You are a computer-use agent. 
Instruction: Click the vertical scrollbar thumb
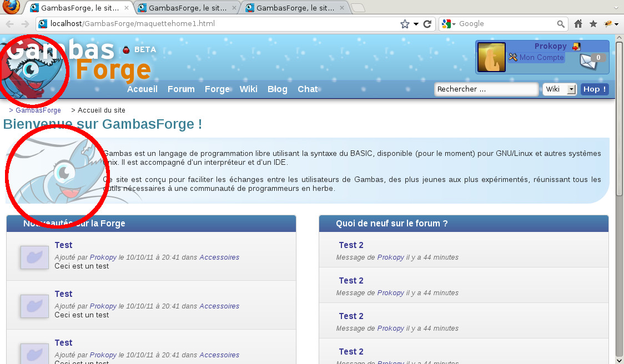pyautogui.click(x=620, y=118)
